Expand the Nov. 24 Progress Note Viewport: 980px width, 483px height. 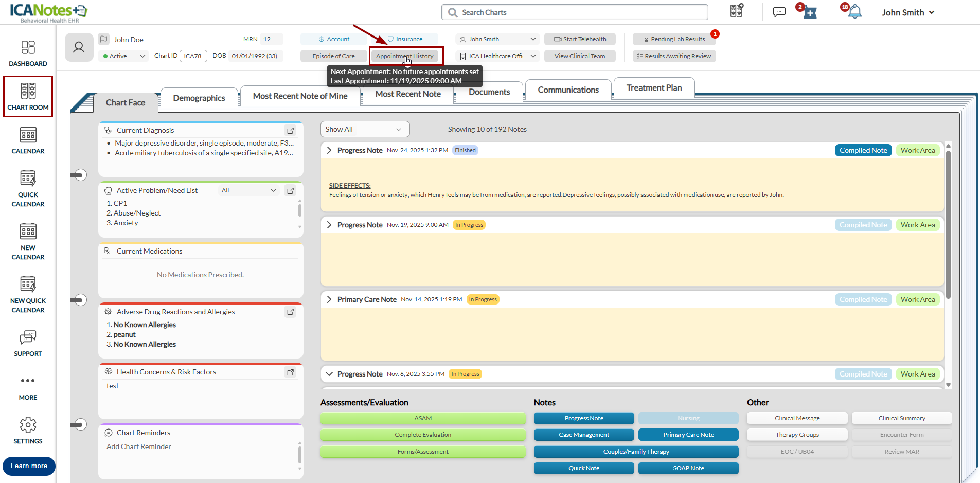point(329,150)
